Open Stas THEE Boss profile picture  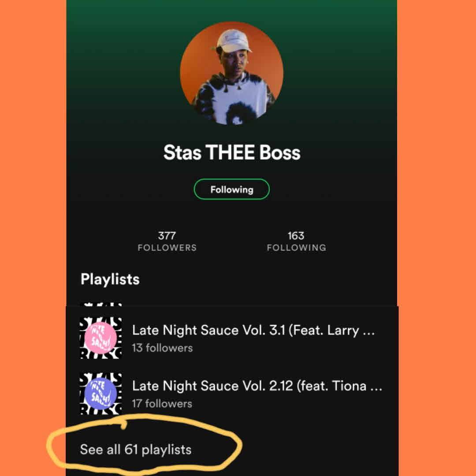click(232, 73)
